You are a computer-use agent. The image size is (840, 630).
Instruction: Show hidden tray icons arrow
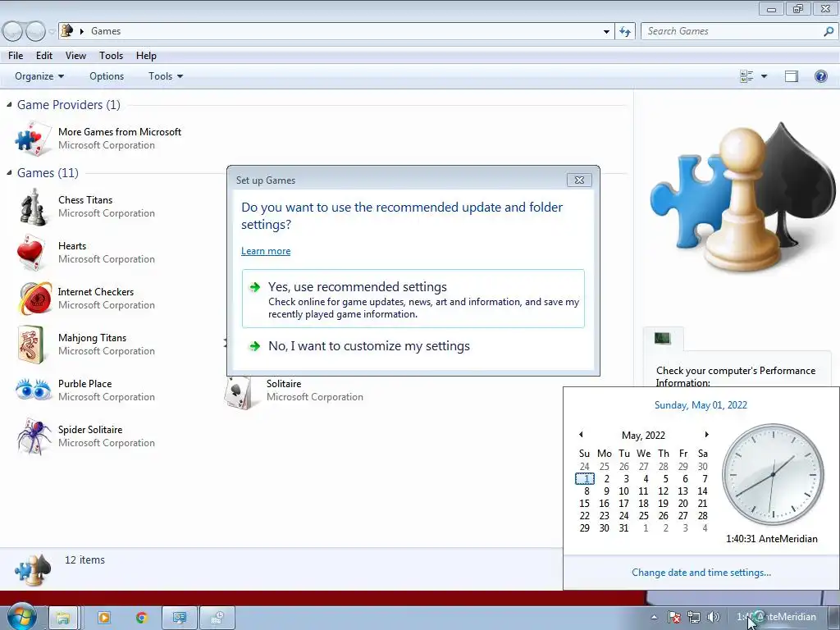tap(654, 617)
